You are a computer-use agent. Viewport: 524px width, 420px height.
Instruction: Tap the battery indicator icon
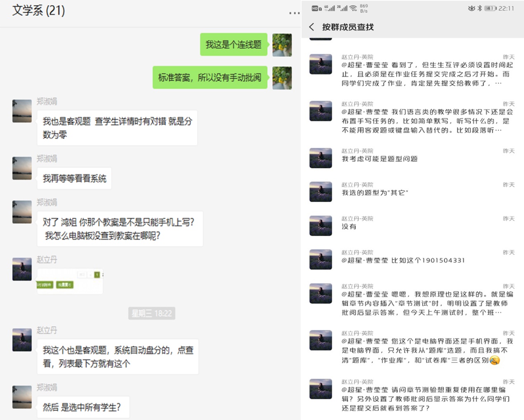point(490,8)
